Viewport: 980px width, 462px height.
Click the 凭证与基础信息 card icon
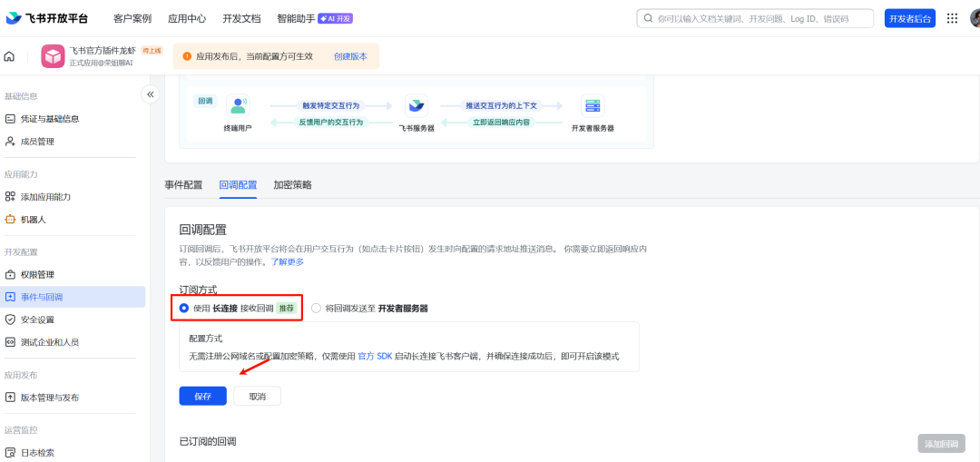(x=10, y=119)
